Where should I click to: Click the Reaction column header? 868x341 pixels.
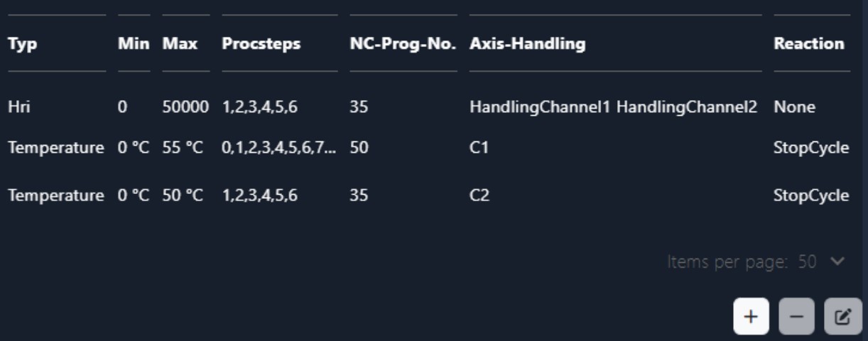[x=809, y=44]
